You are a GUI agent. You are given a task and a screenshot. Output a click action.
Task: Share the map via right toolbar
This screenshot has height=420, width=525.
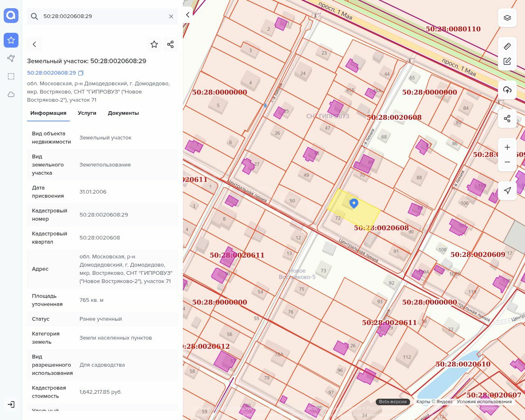tap(507, 119)
